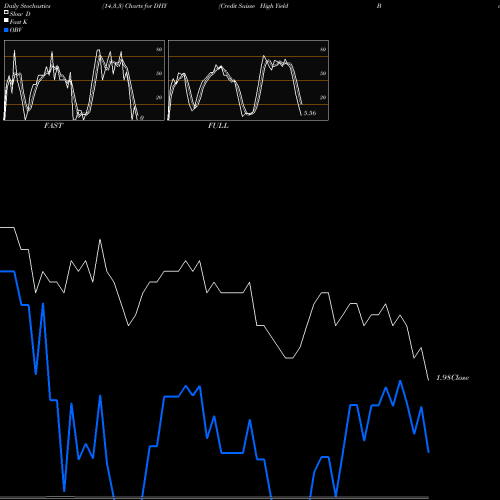Click the blue OBV legend swatch
Image resolution: width=500 pixels, height=500 pixels.
click(6, 30)
